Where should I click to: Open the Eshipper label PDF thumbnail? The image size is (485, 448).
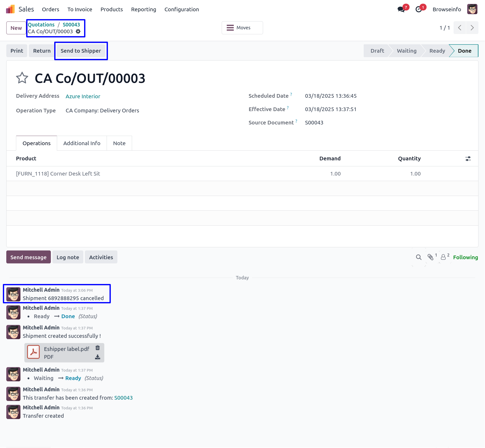pos(34,352)
